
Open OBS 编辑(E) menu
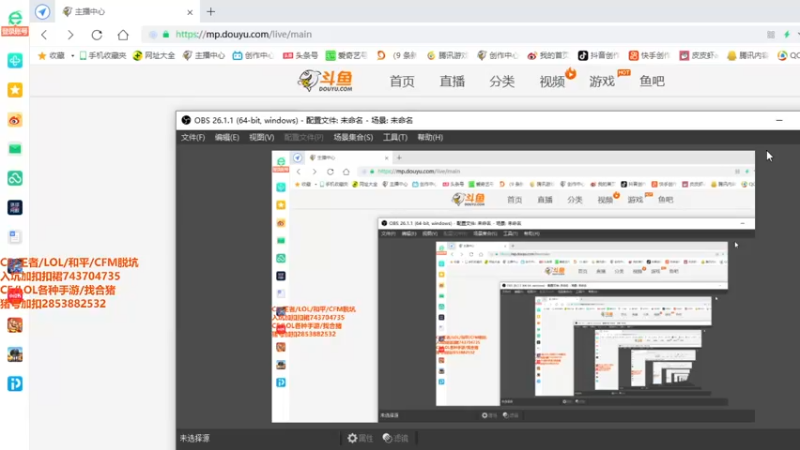227,137
